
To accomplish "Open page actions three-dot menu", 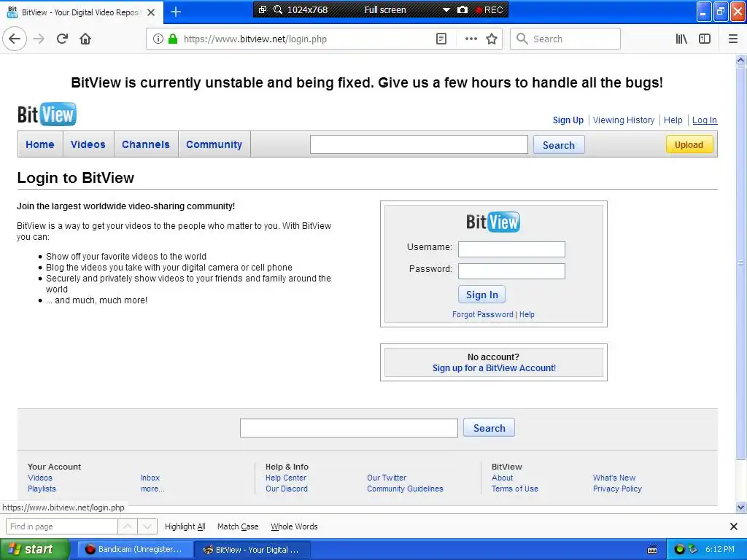I will pos(471,39).
